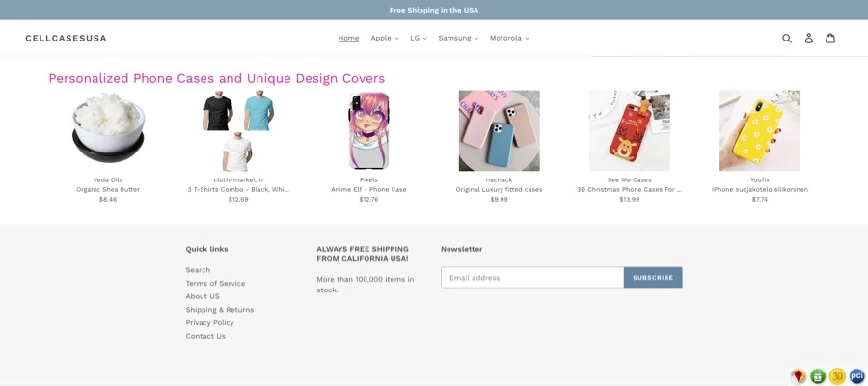Open the Motorola dropdown menu
This screenshot has height=386, width=868.
(508, 39)
